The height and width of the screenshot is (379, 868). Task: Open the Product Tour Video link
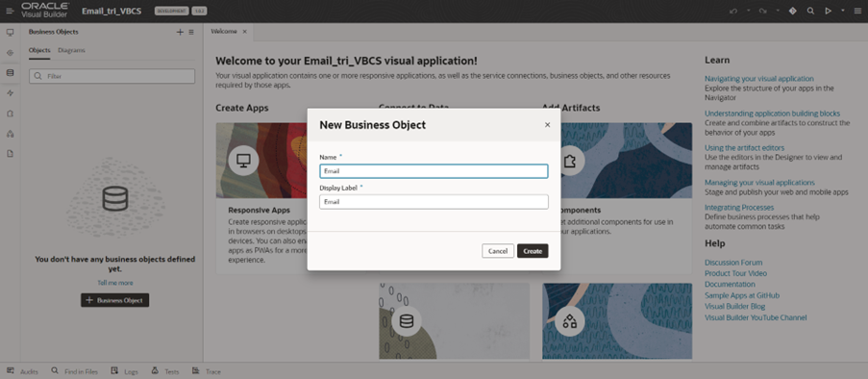735,274
